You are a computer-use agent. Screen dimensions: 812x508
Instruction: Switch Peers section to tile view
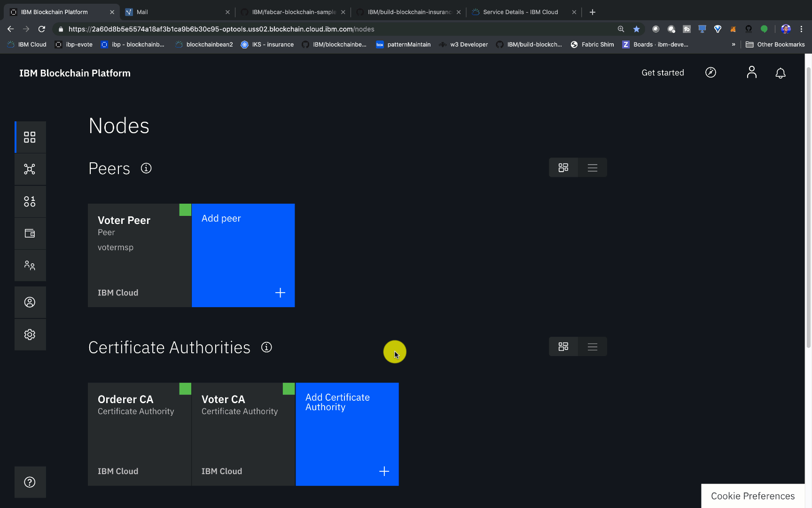563,167
